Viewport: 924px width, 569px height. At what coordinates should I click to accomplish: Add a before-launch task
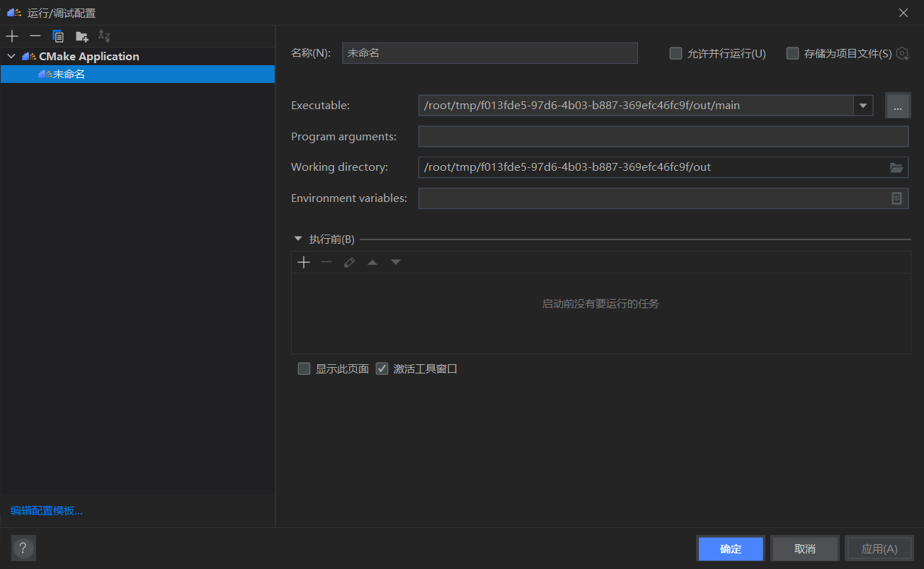coord(304,262)
